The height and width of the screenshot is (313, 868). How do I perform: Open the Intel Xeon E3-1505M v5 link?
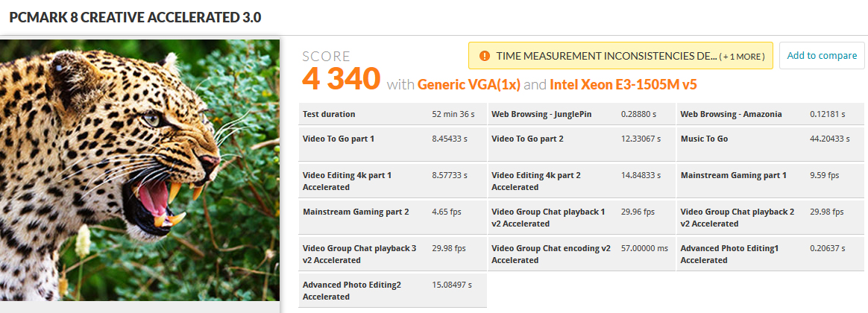pyautogui.click(x=623, y=85)
